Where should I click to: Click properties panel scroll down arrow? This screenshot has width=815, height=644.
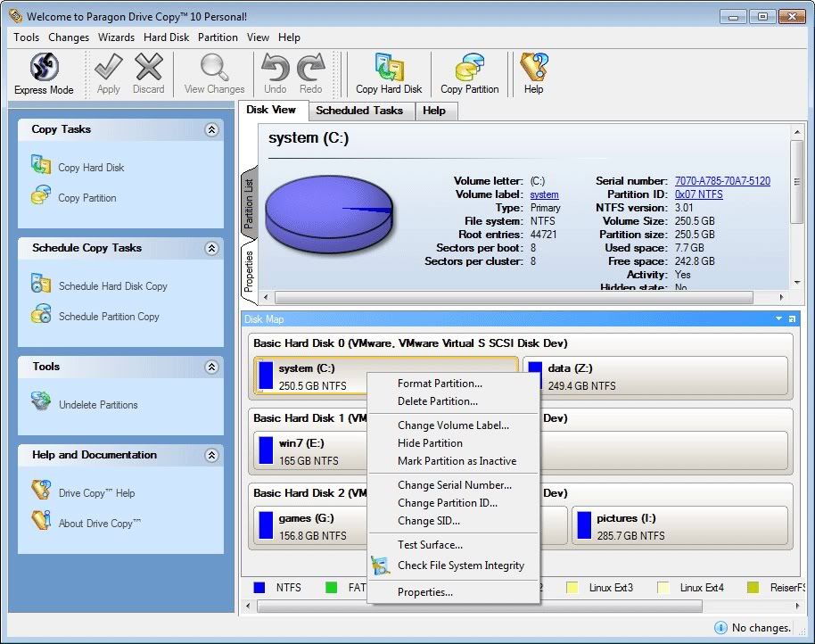pos(797,283)
